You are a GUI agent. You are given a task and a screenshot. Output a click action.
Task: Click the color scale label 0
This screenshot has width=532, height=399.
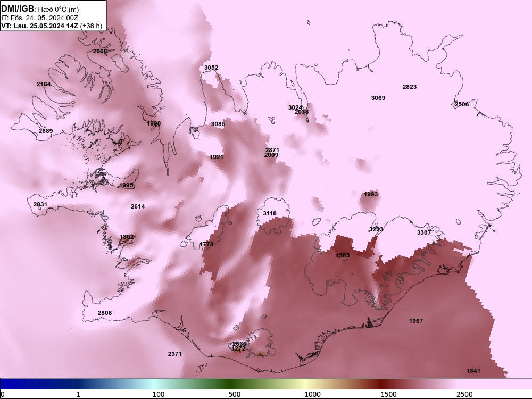(3, 394)
